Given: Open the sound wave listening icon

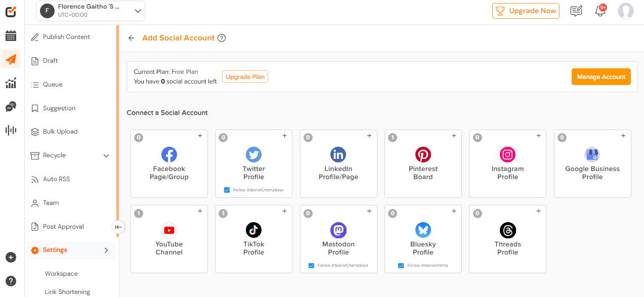Looking at the screenshot, I should (11, 131).
